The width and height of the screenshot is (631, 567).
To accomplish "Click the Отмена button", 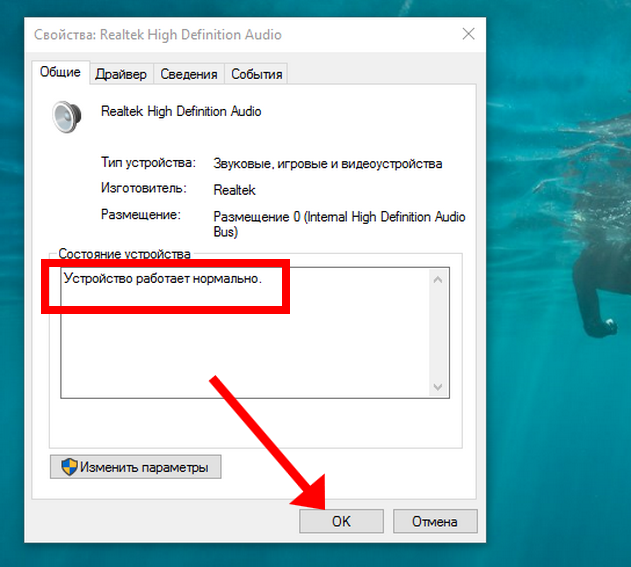I will pos(435,521).
